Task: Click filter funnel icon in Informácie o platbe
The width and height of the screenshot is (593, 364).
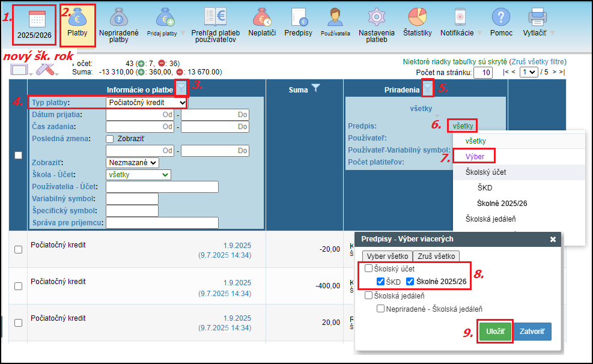Action: pyautogui.click(x=181, y=89)
